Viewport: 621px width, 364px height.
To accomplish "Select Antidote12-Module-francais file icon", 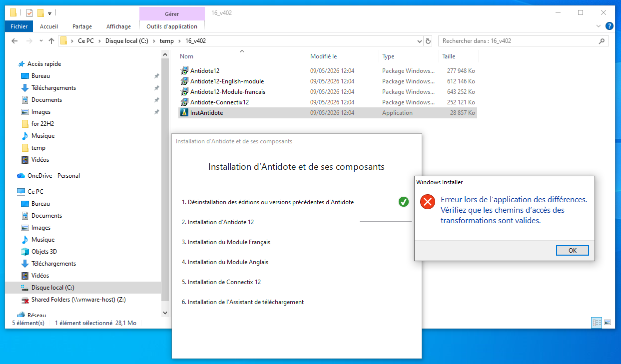I will tap(184, 92).
